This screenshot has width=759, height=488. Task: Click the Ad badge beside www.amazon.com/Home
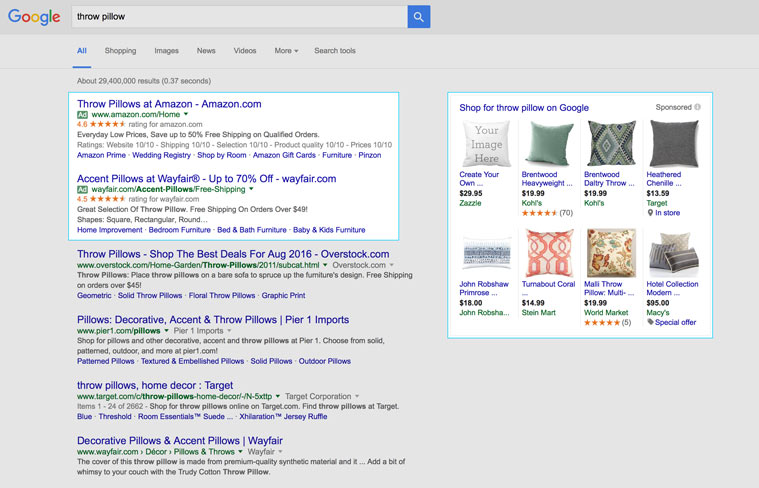pos(82,115)
